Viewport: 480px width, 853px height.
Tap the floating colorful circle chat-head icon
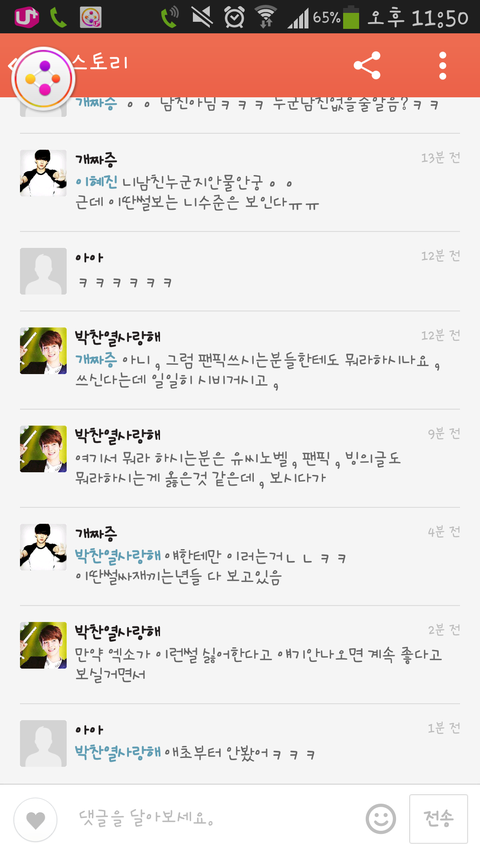coord(44,79)
